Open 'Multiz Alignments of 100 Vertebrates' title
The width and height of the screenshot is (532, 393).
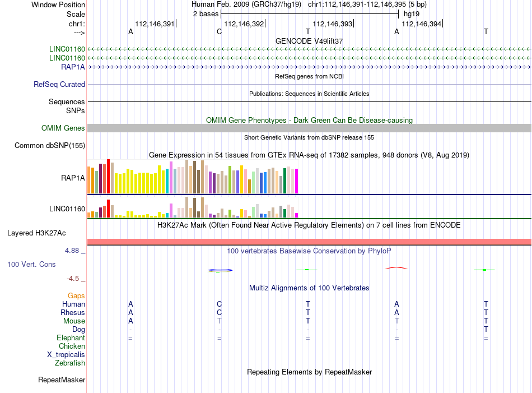pos(309,288)
